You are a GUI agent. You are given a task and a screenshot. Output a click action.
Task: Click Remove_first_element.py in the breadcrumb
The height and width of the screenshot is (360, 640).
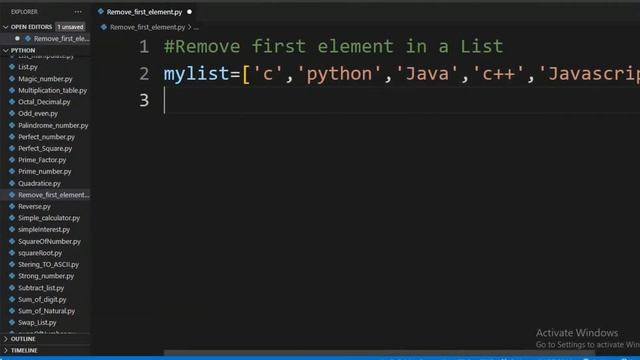pyautogui.click(x=147, y=27)
